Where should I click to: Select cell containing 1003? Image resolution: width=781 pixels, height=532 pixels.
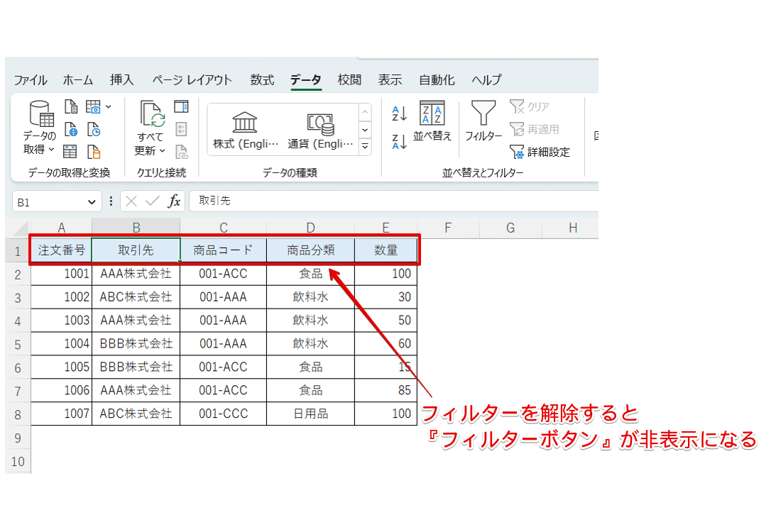tap(61, 320)
